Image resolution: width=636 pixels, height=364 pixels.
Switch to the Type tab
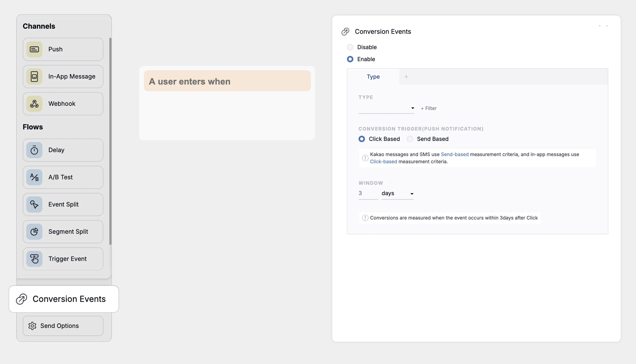[373, 77]
